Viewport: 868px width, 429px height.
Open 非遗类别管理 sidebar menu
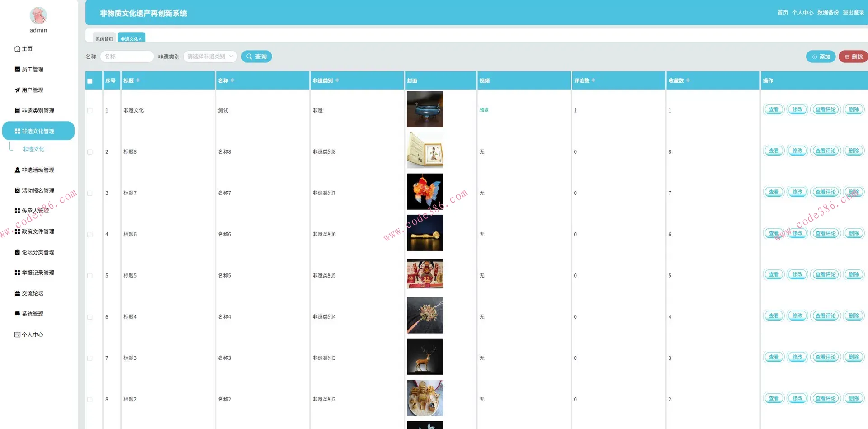coord(34,110)
